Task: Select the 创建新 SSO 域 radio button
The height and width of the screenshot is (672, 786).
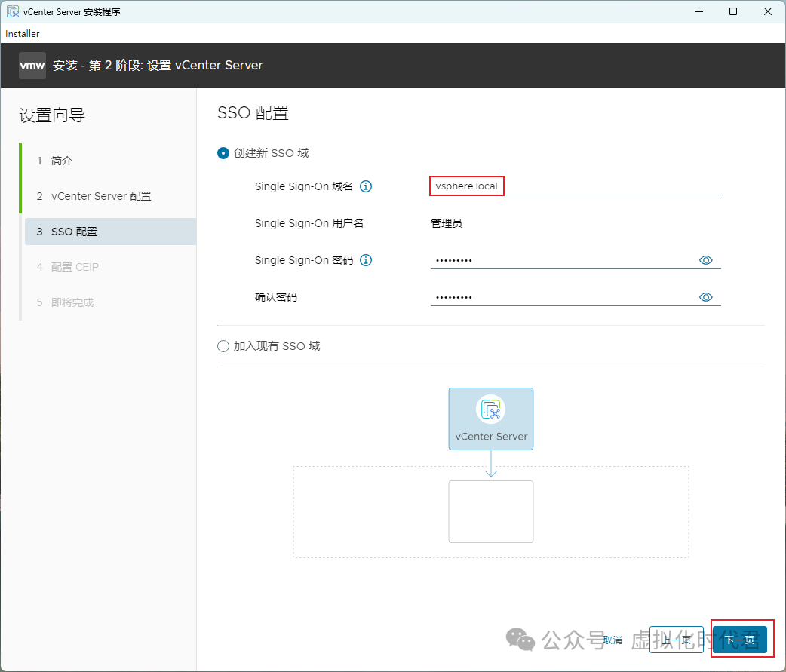Action: pyautogui.click(x=223, y=153)
